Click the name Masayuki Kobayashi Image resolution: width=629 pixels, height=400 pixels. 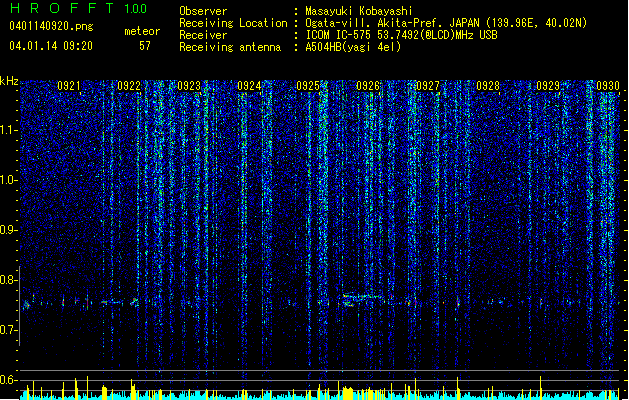coord(359,11)
